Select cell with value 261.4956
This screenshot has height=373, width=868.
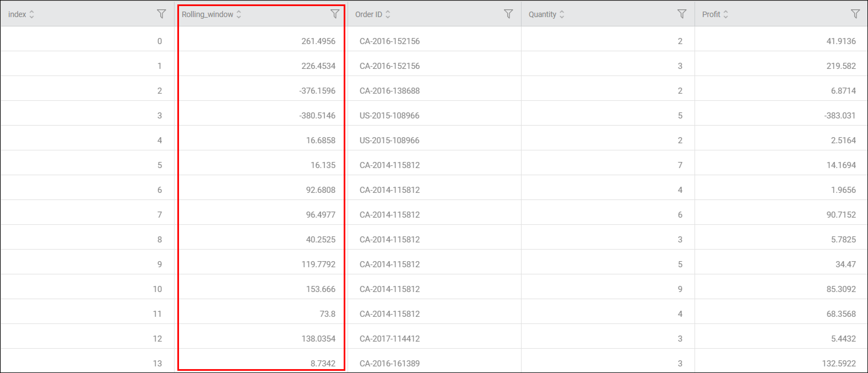coord(318,41)
